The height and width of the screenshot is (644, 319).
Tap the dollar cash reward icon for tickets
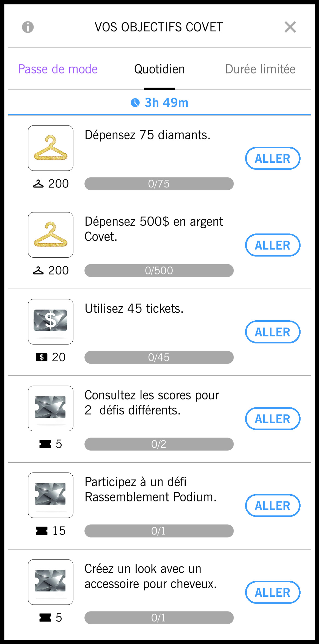51,321
